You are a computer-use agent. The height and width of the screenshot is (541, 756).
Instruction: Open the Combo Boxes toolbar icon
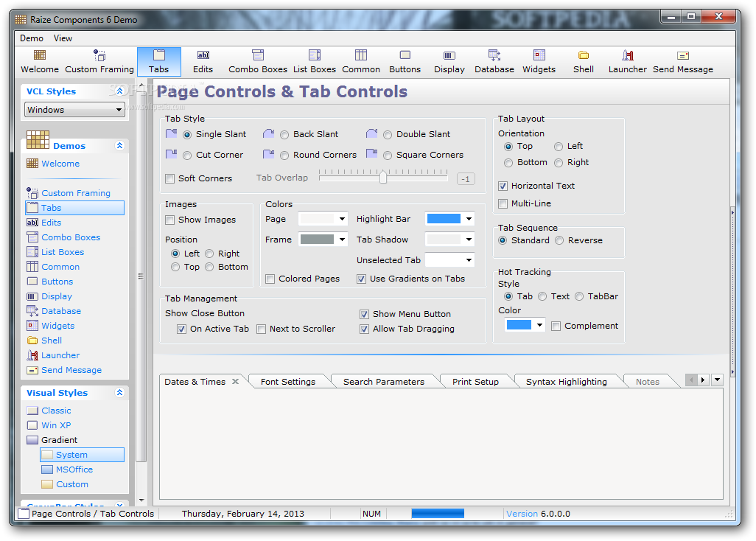(x=258, y=55)
